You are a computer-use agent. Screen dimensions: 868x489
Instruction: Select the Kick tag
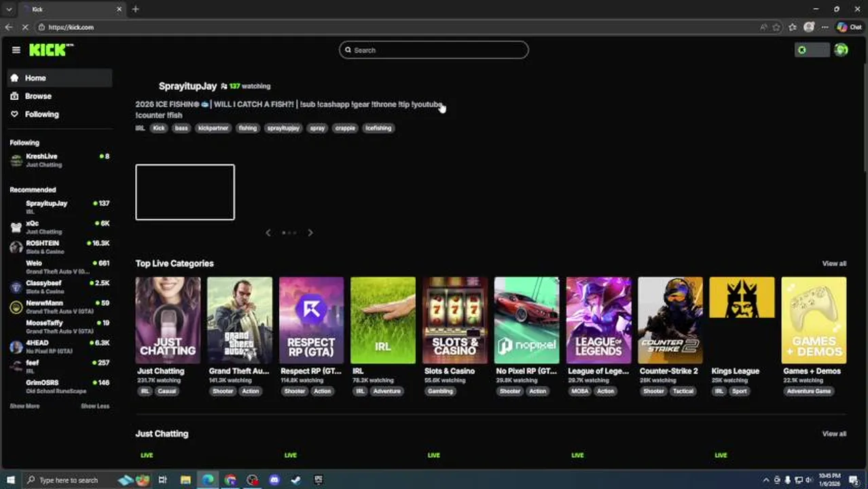(159, 128)
